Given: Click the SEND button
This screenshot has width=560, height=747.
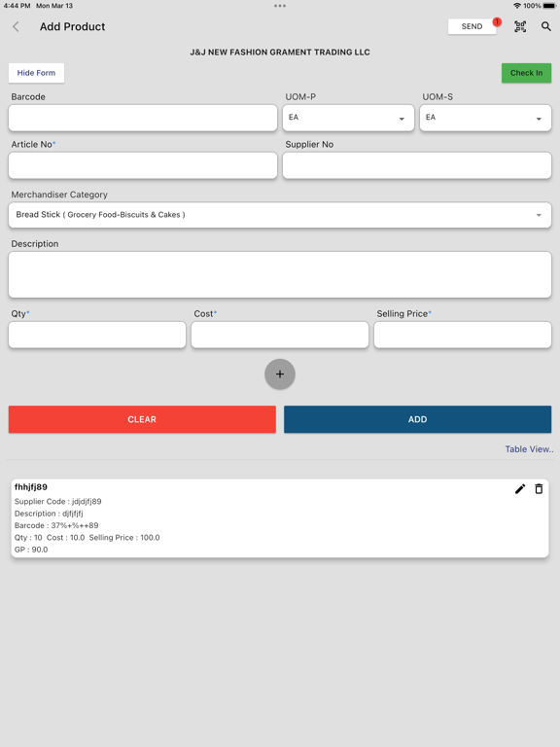Looking at the screenshot, I should pos(472,26).
